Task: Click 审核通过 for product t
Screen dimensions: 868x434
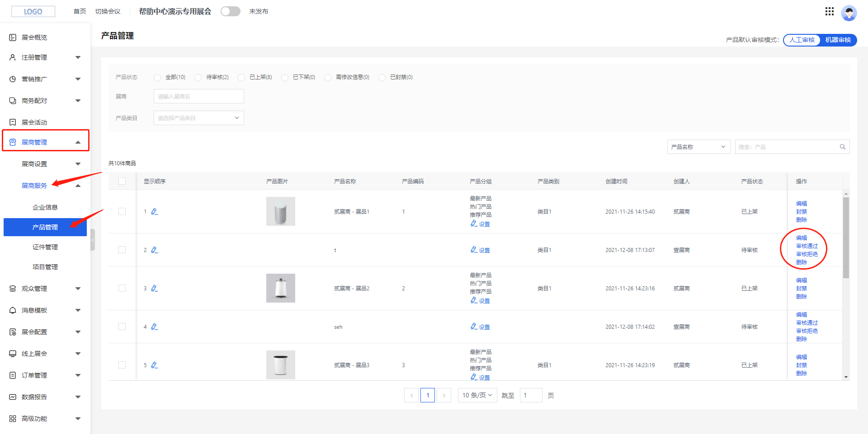Action: point(807,246)
